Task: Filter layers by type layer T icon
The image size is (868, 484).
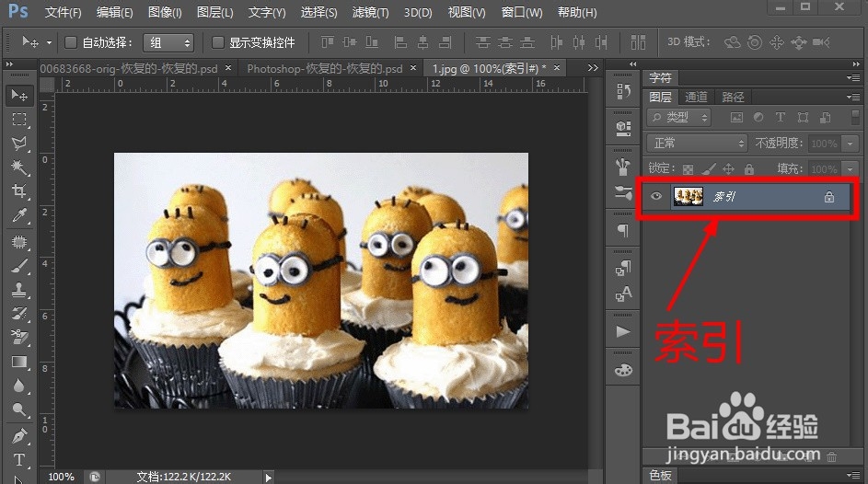Action: click(x=781, y=117)
